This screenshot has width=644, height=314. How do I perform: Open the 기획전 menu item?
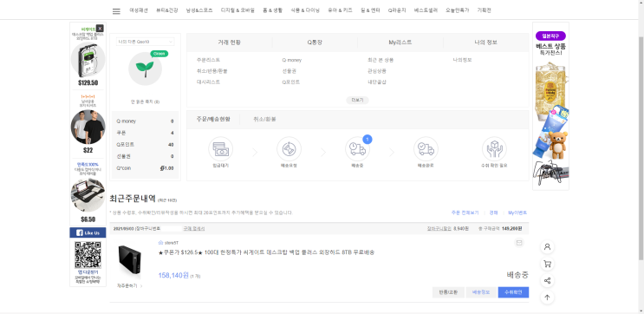coord(485,10)
